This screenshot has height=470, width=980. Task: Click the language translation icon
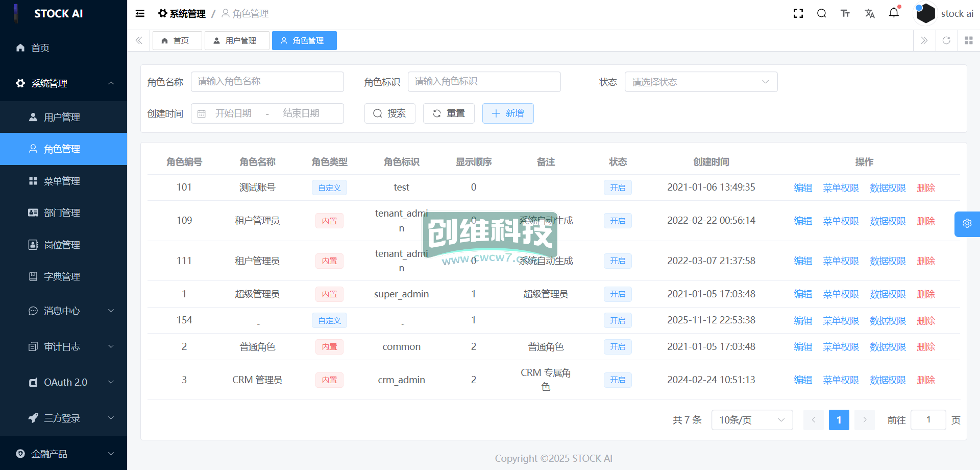point(870,14)
